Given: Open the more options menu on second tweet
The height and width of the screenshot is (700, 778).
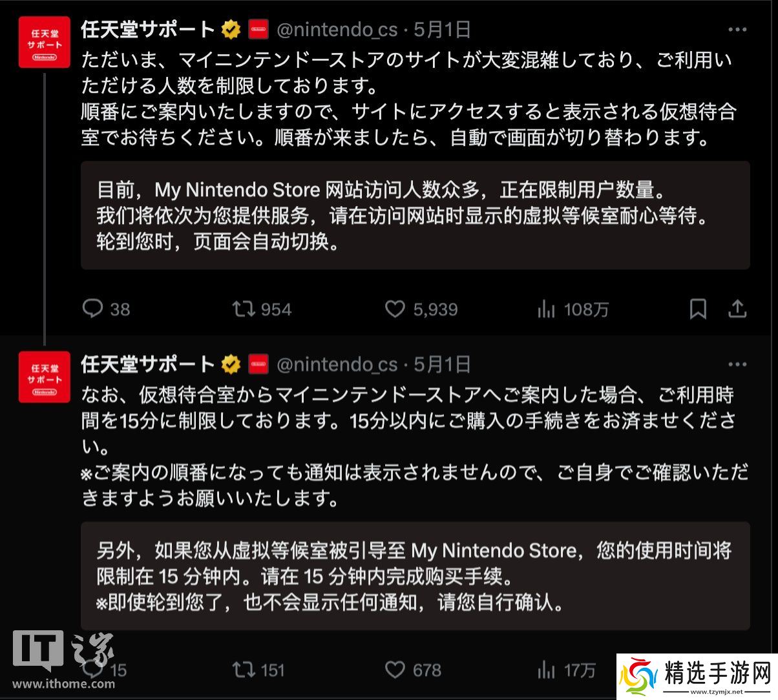Looking at the screenshot, I should click(737, 364).
